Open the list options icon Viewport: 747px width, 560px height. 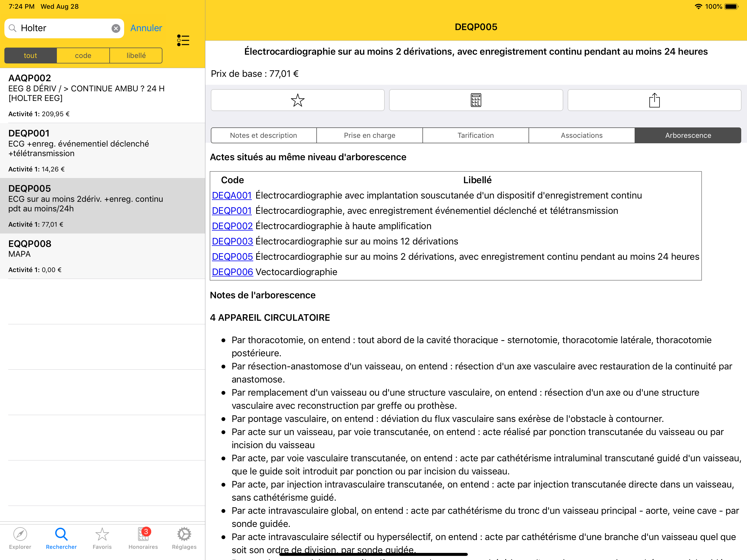[183, 40]
